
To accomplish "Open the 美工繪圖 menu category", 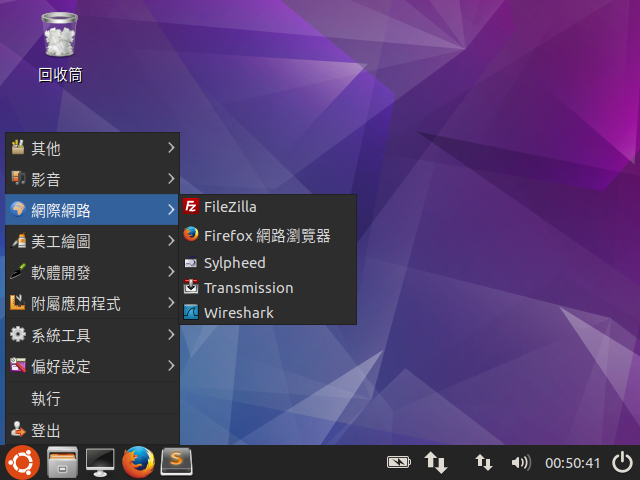I will (92, 241).
